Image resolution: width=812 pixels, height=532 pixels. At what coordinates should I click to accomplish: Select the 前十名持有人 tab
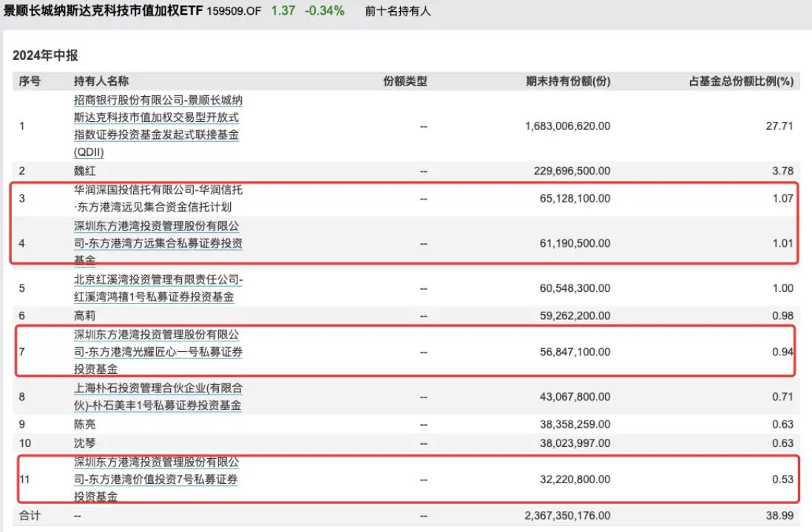pyautogui.click(x=398, y=11)
